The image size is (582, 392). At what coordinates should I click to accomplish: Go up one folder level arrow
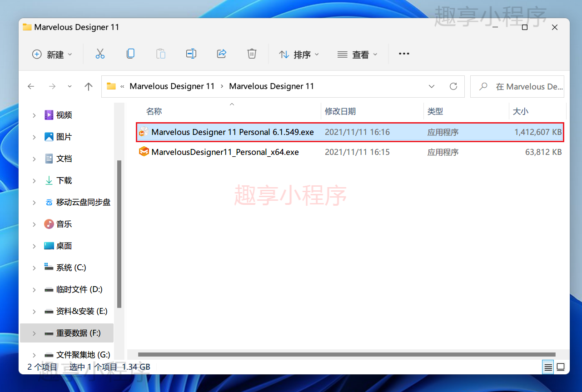click(x=89, y=86)
